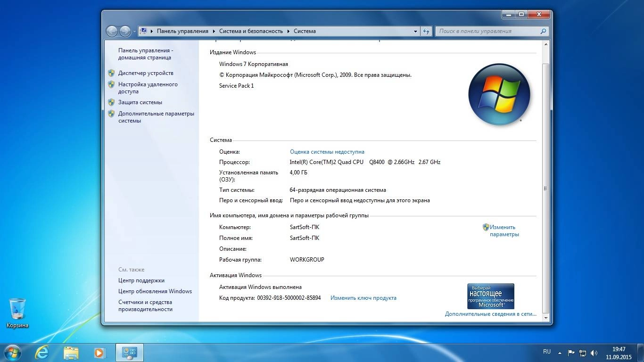
Task: Click the volume speaker tray icon
Action: pyautogui.click(x=594, y=353)
